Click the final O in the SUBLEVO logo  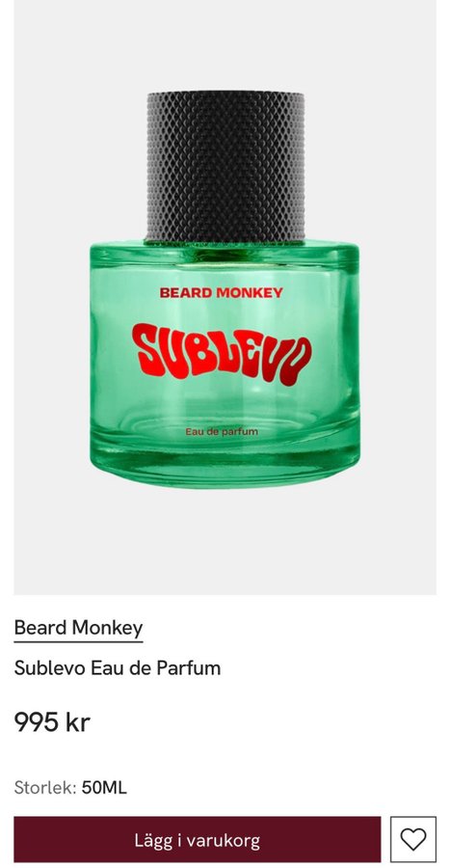(297, 361)
